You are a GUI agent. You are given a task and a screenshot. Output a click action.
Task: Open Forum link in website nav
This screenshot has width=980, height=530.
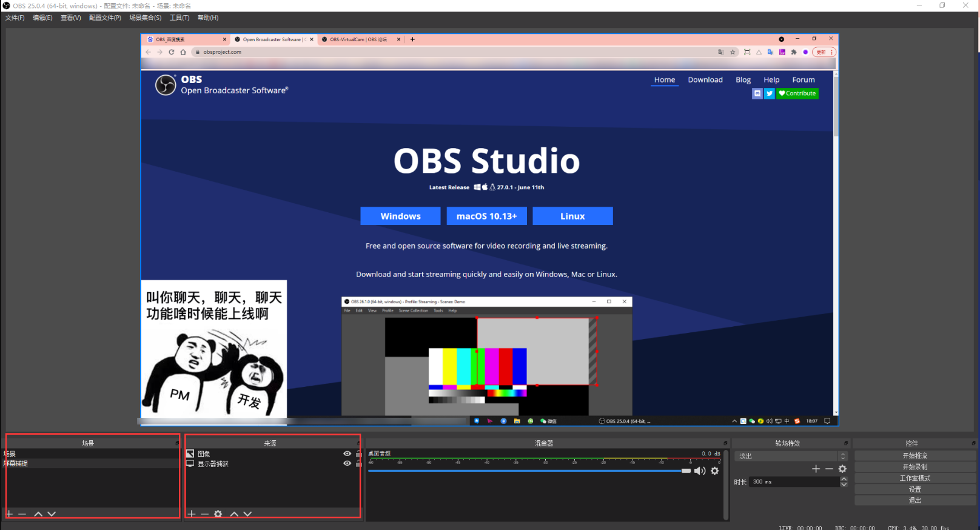click(x=804, y=80)
